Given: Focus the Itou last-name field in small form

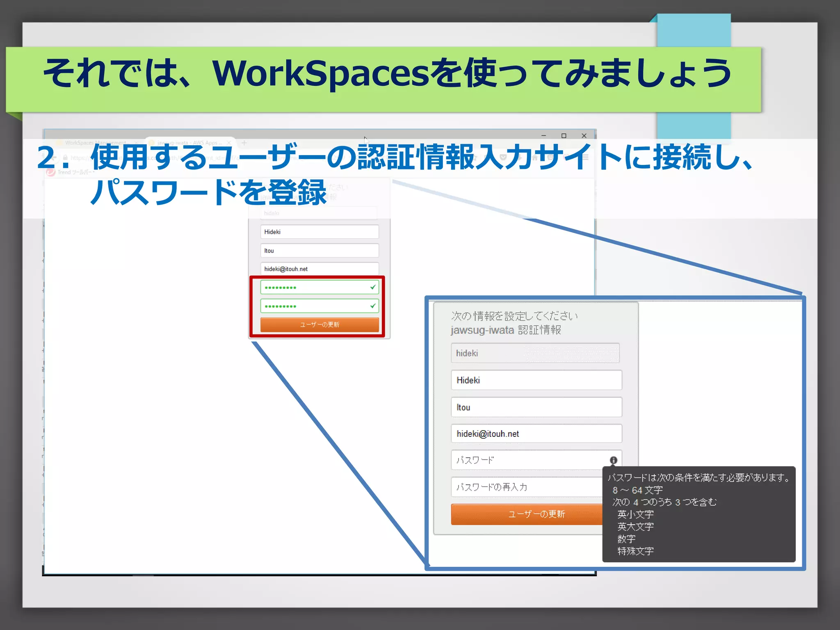Looking at the screenshot, I should [320, 251].
